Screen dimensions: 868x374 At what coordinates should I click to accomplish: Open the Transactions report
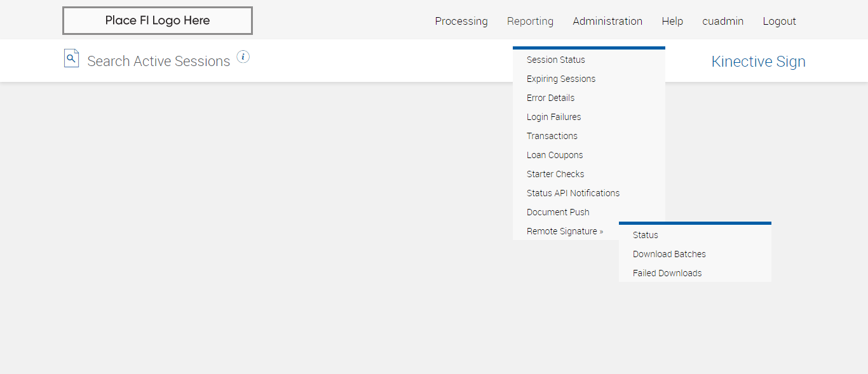coord(552,136)
